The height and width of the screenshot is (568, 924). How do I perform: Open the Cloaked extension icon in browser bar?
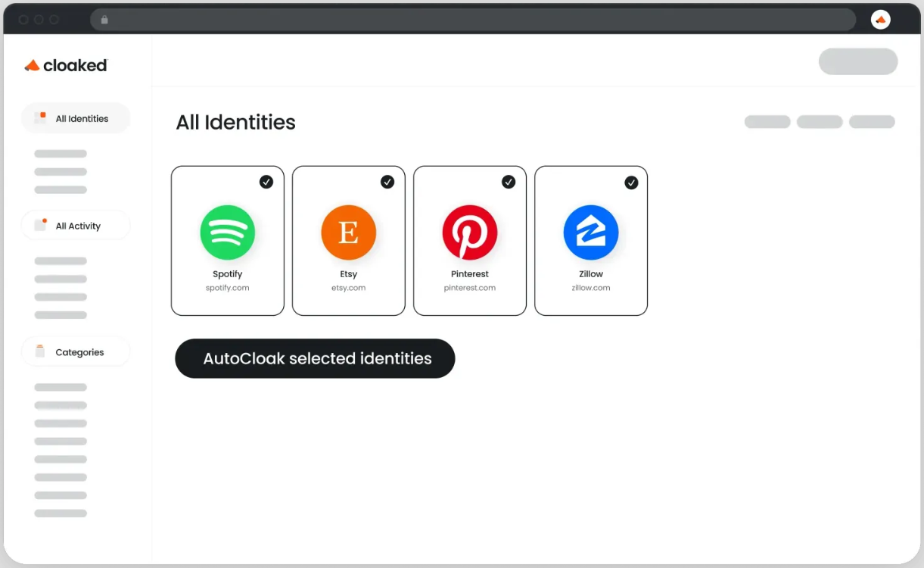[x=880, y=20]
